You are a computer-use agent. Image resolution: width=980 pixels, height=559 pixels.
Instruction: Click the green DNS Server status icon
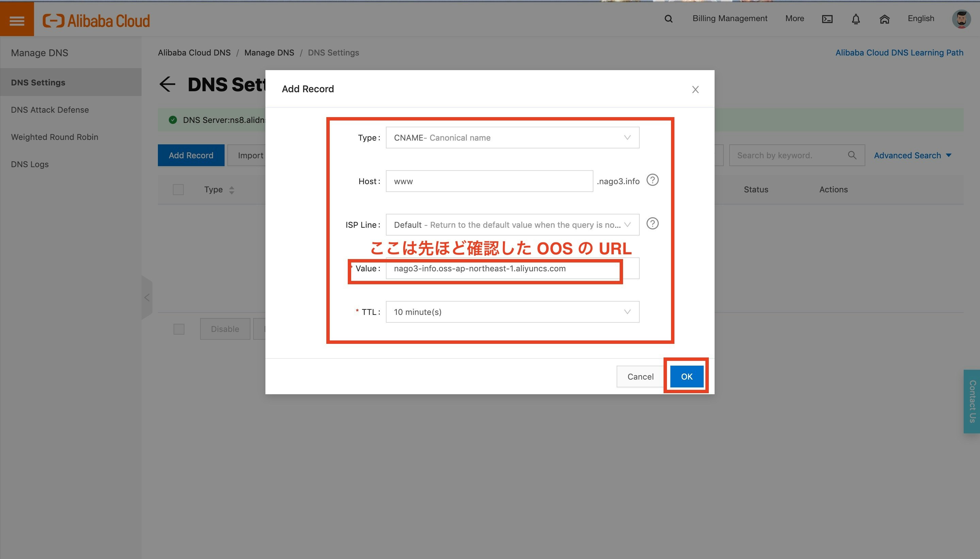click(173, 120)
